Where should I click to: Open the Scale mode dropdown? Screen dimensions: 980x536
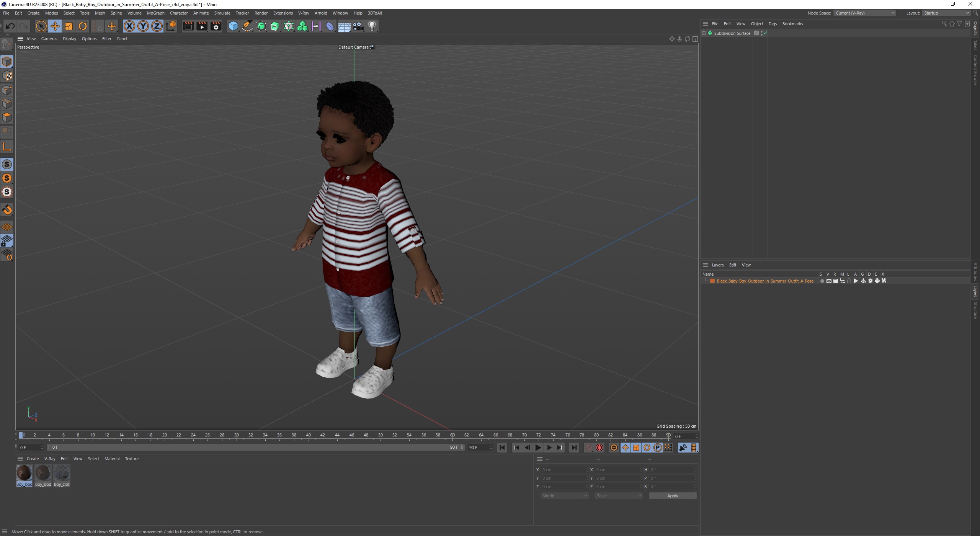[618, 496]
